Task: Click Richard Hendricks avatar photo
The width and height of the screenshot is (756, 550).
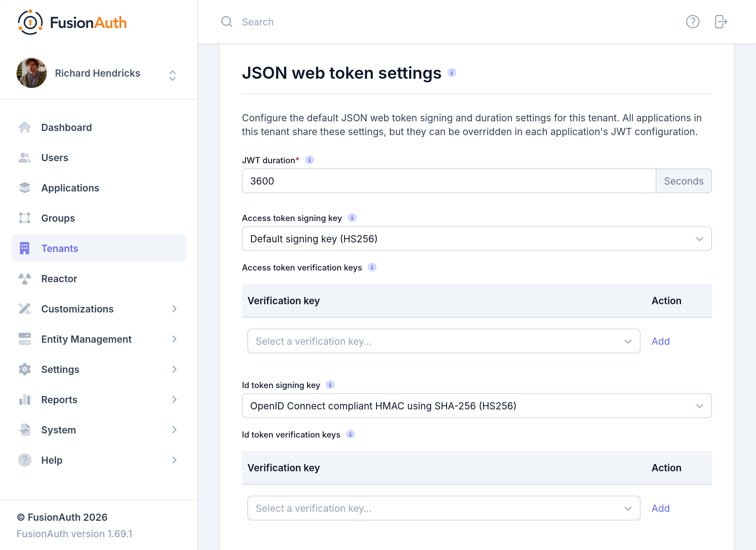Action: coord(32,73)
